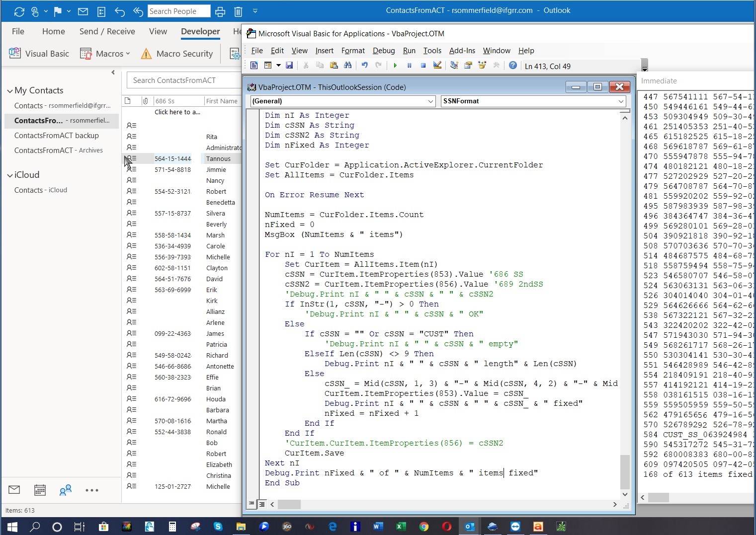Switch to Calendar view in Outlook navigation bar
Image resolution: width=756 pixels, height=535 pixels.
40,490
